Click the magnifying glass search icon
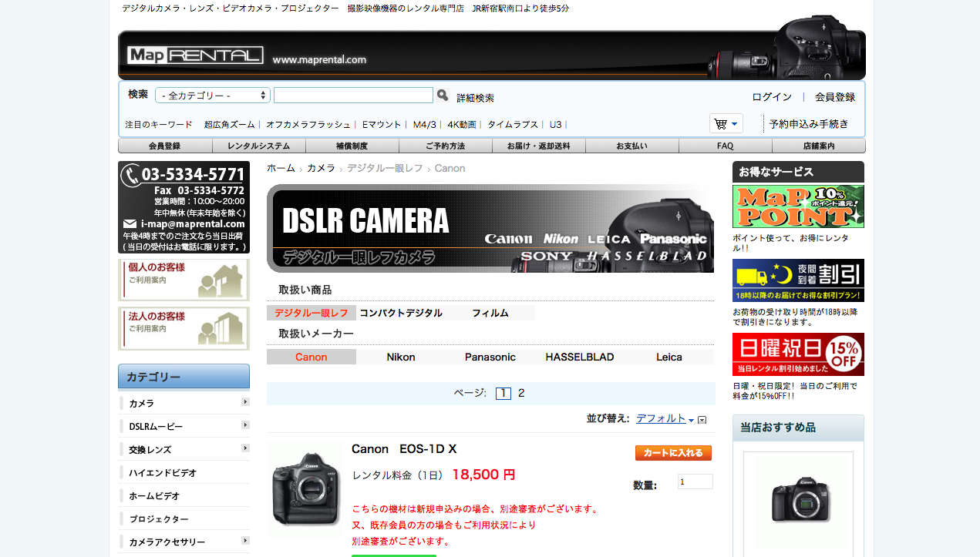 [x=443, y=96]
